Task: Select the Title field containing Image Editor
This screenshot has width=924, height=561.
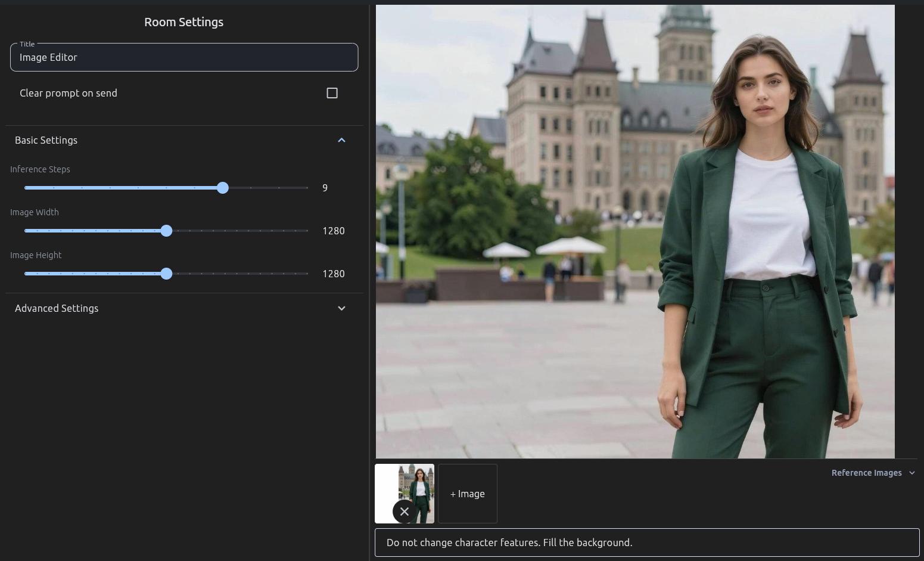Action: [x=184, y=57]
